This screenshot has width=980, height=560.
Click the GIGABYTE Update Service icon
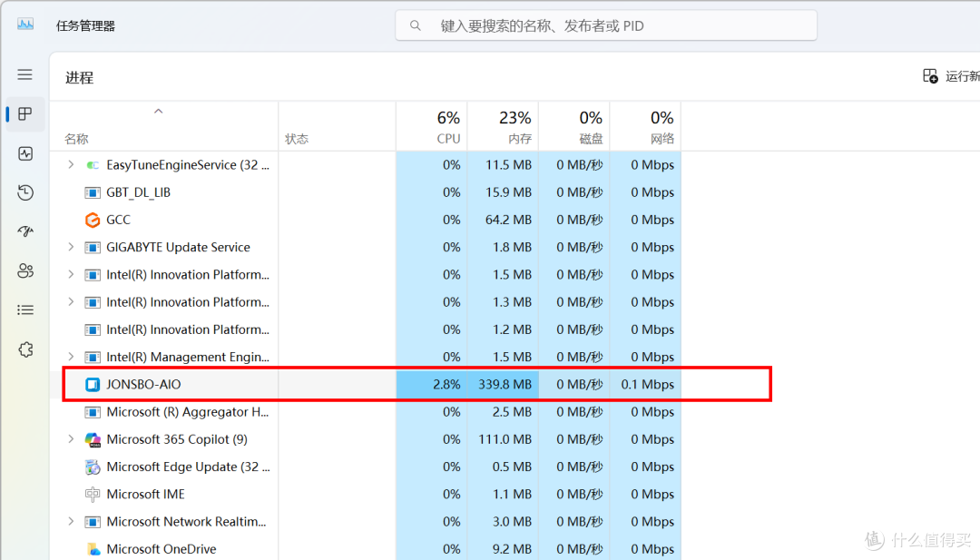pyautogui.click(x=93, y=248)
